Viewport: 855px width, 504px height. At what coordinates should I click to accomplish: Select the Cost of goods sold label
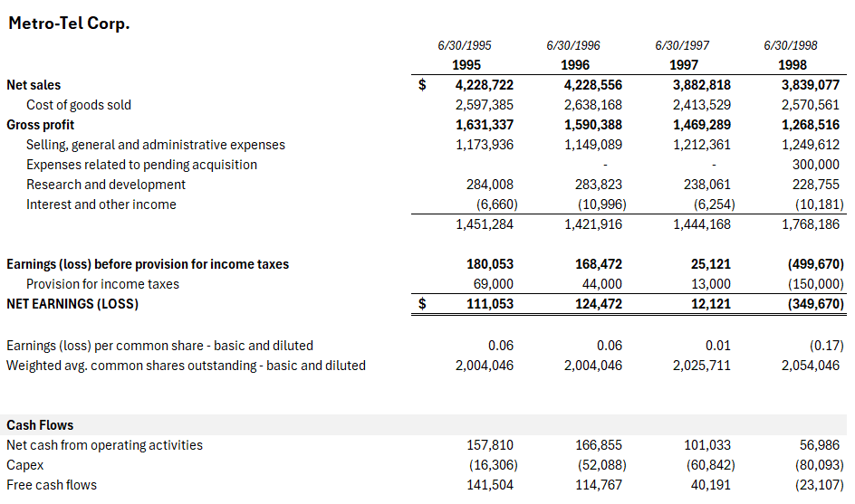[x=79, y=105]
